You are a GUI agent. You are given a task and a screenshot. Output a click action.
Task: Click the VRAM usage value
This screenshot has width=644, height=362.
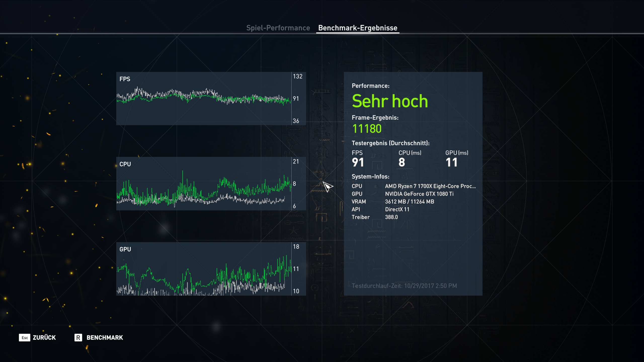409,202
